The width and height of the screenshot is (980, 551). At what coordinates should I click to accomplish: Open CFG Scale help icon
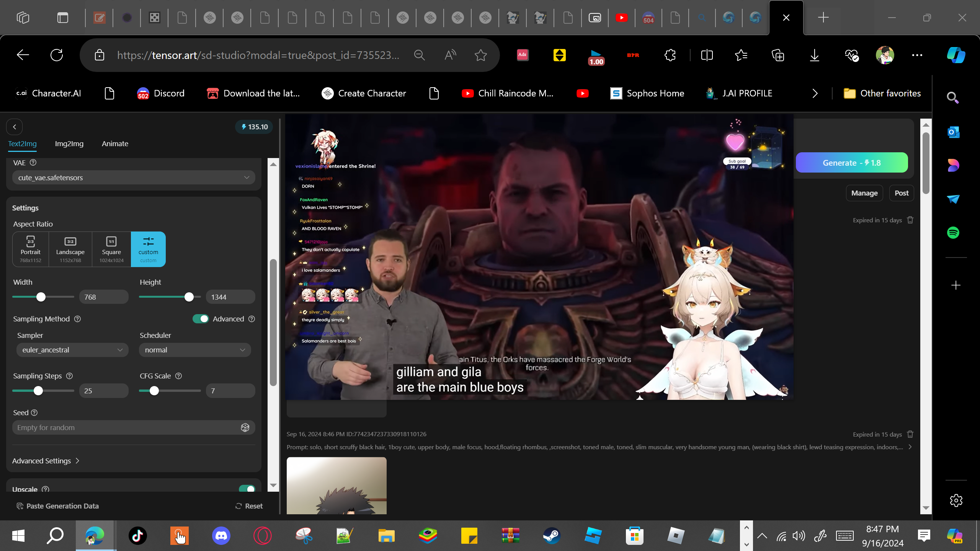click(x=178, y=376)
